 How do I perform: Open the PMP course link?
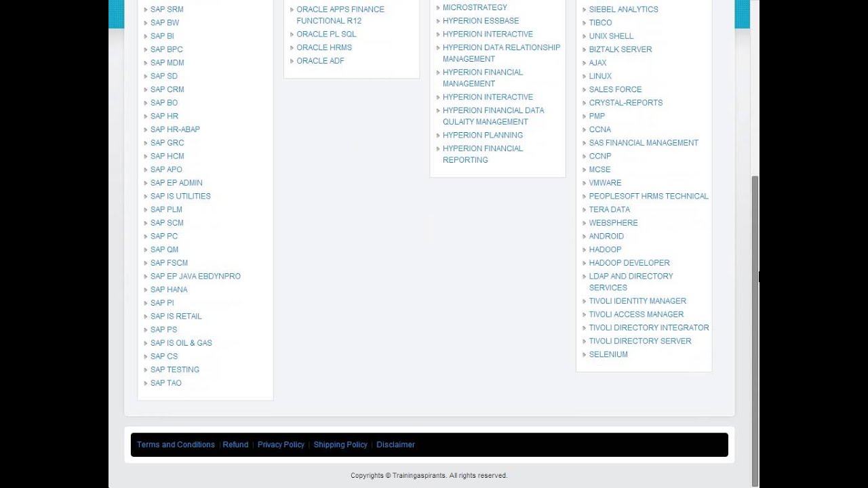[597, 117]
